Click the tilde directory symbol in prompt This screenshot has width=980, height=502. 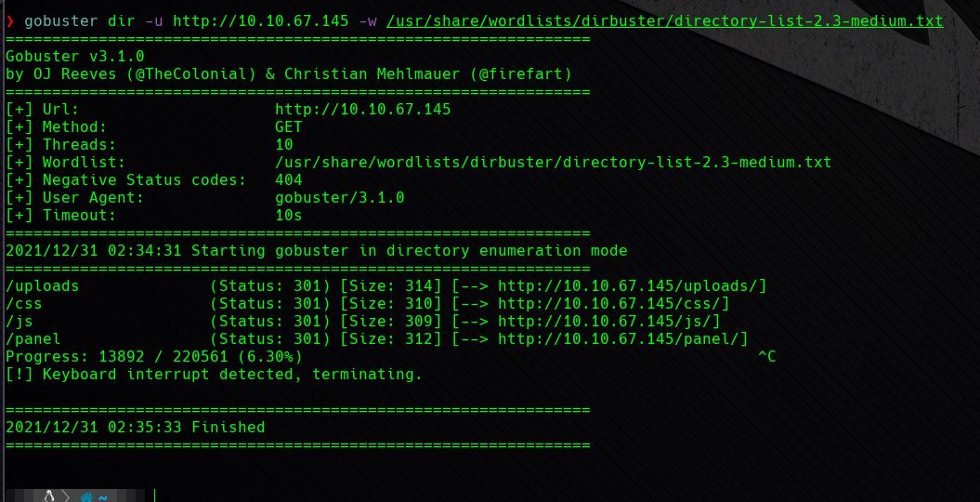click(102, 498)
